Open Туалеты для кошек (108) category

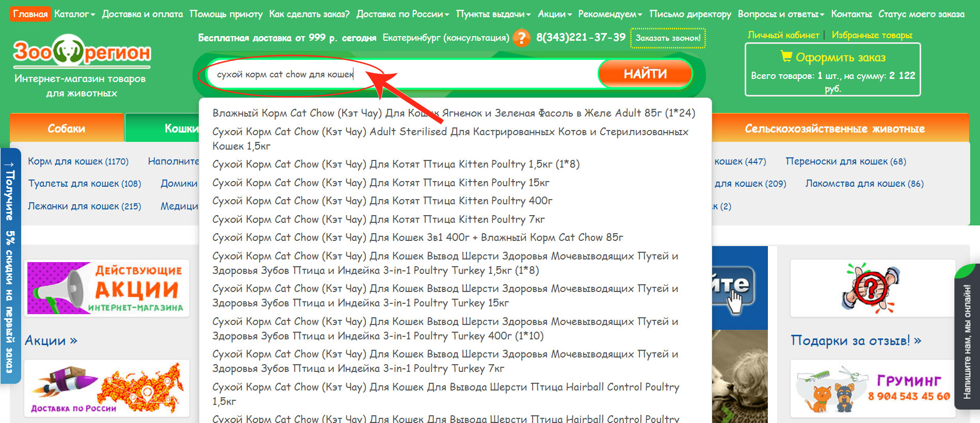(x=85, y=184)
